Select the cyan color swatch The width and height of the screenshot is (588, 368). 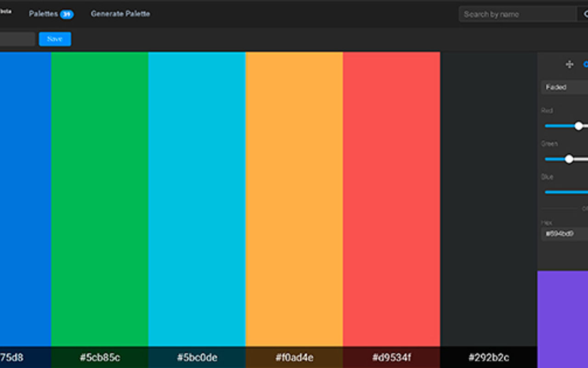click(x=197, y=199)
